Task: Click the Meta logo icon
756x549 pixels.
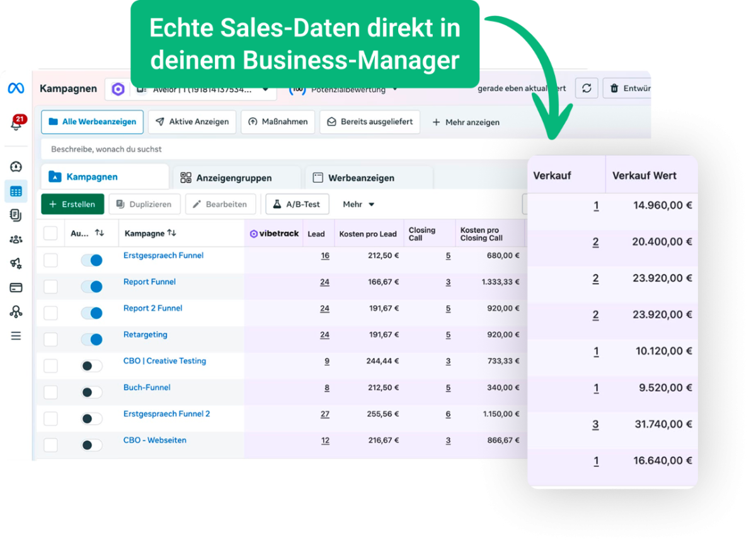Action: click(x=16, y=88)
